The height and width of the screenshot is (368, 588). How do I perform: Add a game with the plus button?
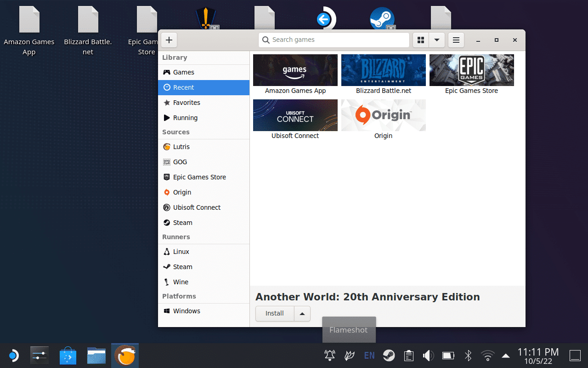169,40
